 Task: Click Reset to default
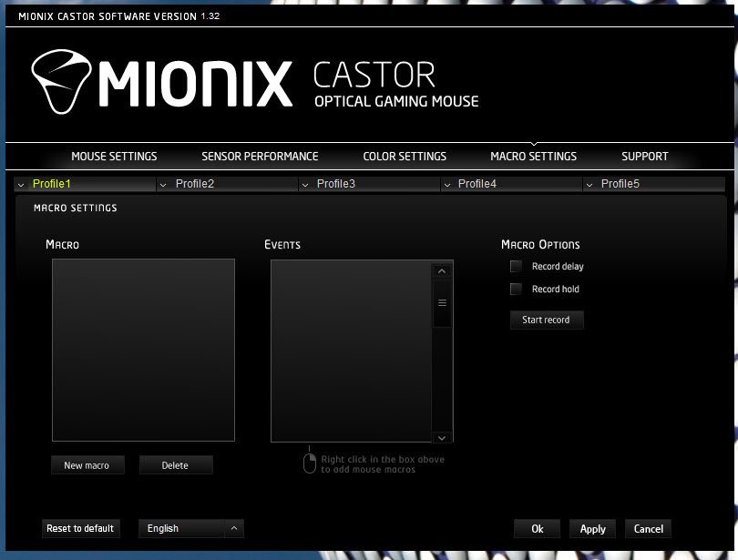80,528
